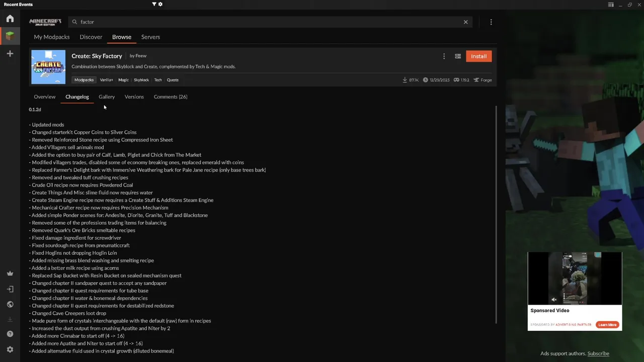This screenshot has height=362, width=644.
Task: Go to the Home icon in sidebar
Action: (10, 19)
